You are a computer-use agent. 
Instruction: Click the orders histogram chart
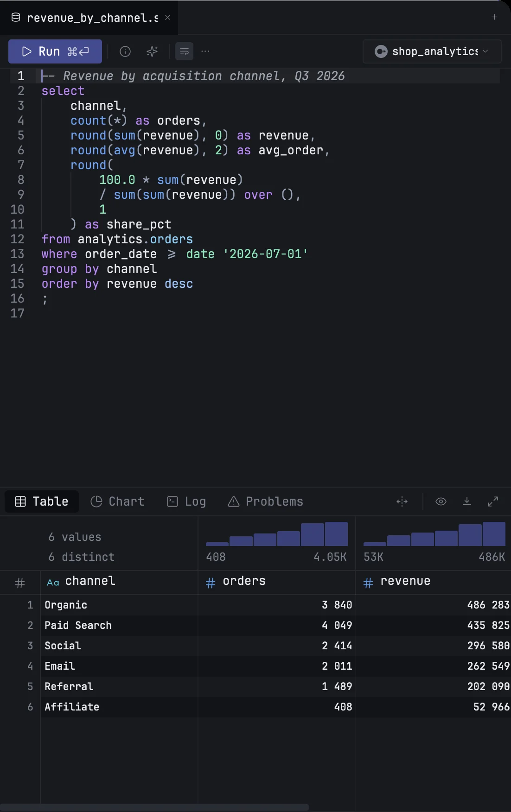pos(277,534)
